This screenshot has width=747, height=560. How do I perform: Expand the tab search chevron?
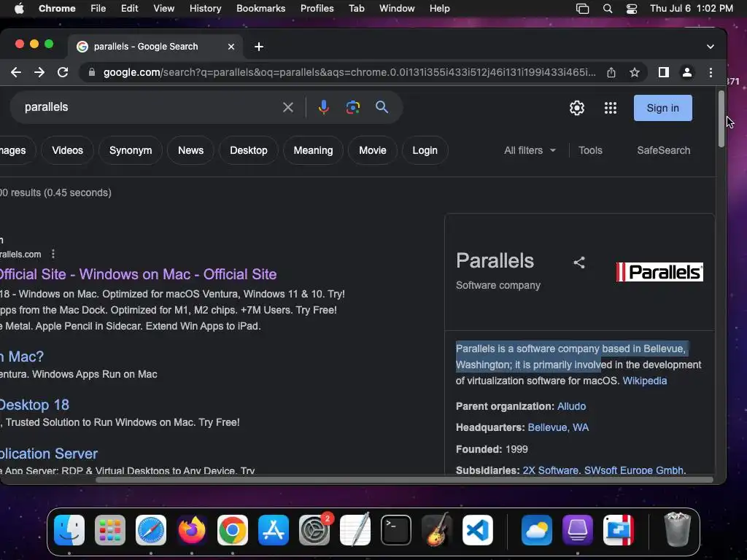pyautogui.click(x=711, y=47)
